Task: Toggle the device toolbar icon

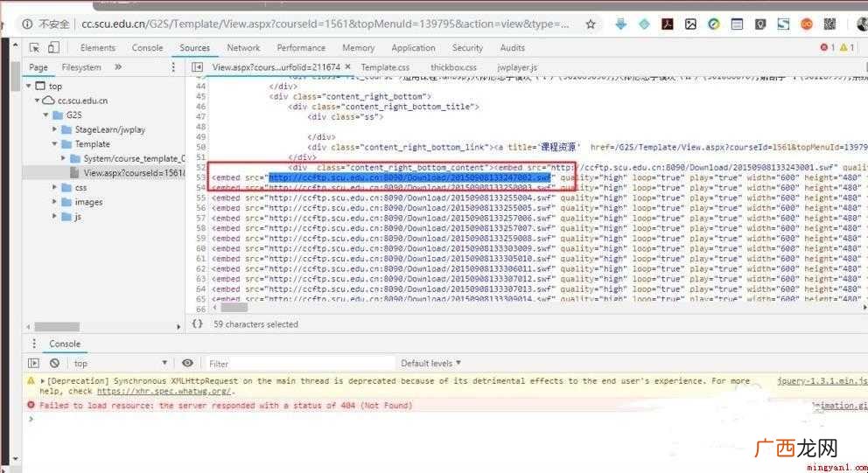Action: pos(53,47)
